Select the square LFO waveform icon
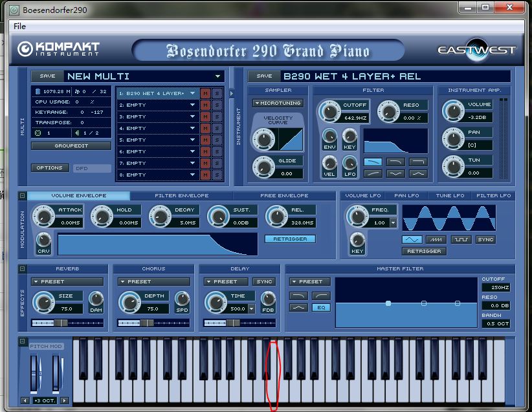The height and width of the screenshot is (412, 532). (461, 240)
